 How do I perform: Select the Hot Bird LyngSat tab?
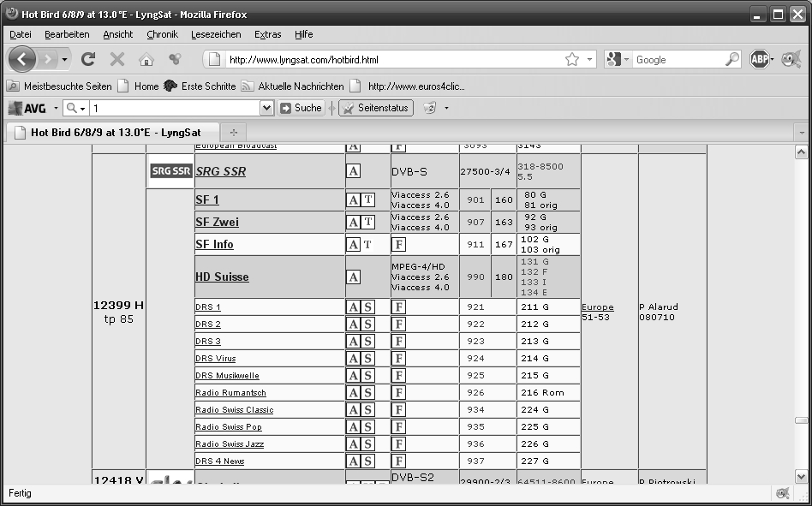(112, 133)
